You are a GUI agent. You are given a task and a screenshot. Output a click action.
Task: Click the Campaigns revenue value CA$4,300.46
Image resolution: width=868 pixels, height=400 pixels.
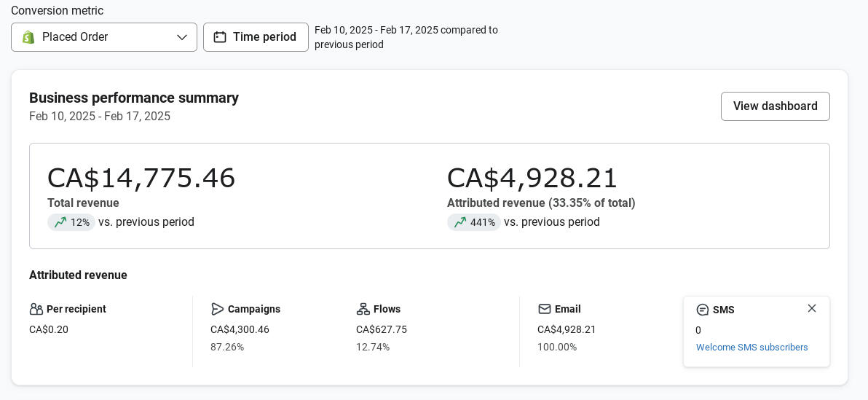coord(240,329)
